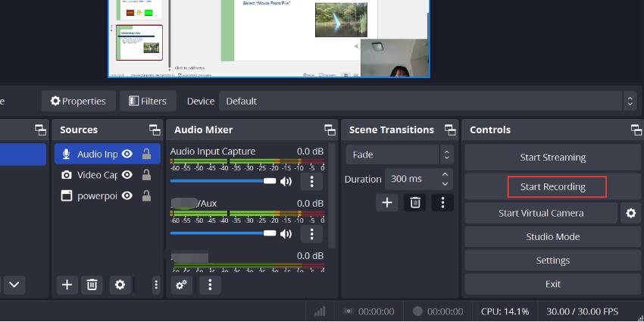Click the Exit button
The width and height of the screenshot is (644, 322).
click(x=552, y=284)
